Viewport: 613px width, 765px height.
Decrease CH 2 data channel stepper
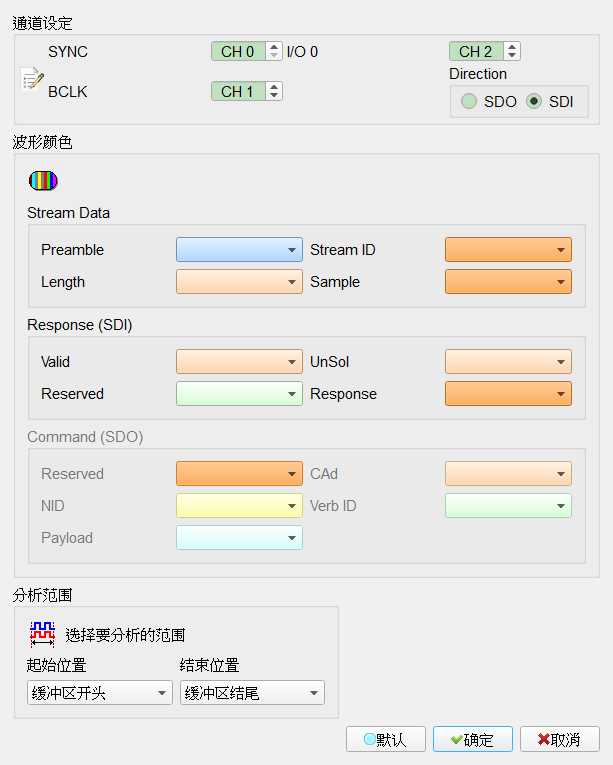[x=512, y=55]
